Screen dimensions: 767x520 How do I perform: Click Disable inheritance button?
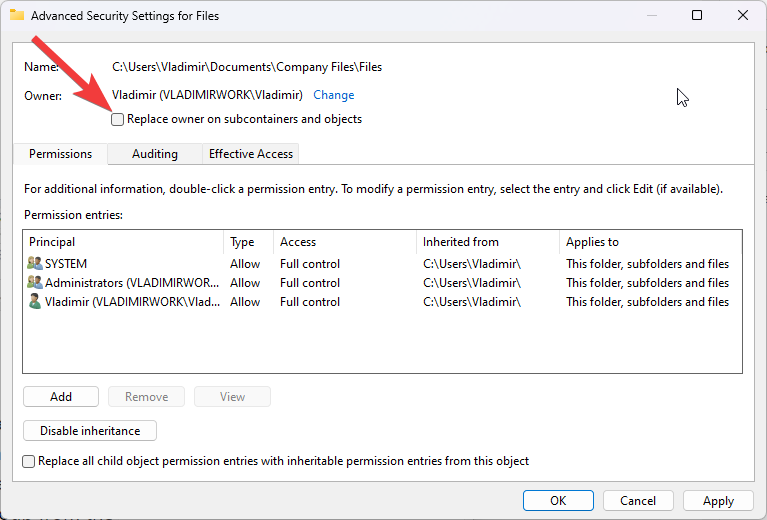[x=90, y=431]
